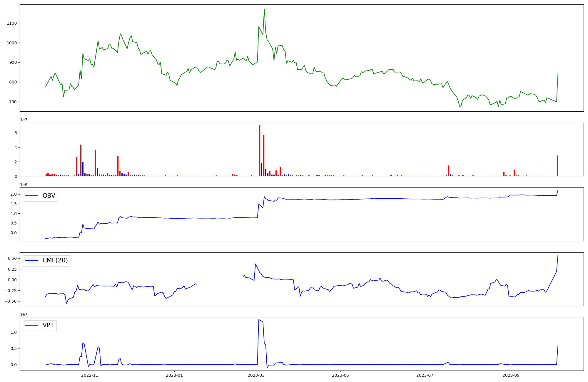588x382 pixels.
Task: Click the tallest spike in VPT chart
Action: (259, 320)
